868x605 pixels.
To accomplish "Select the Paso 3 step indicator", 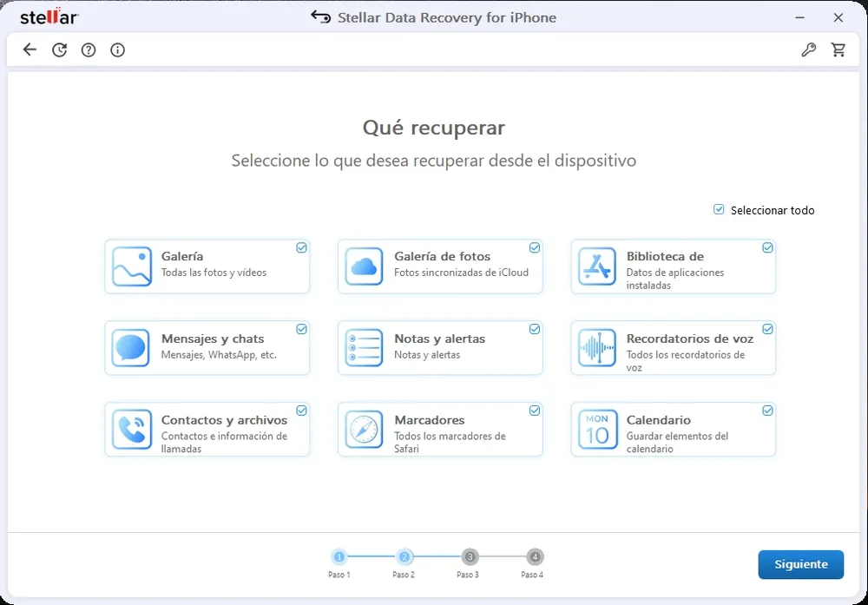I will pos(470,557).
